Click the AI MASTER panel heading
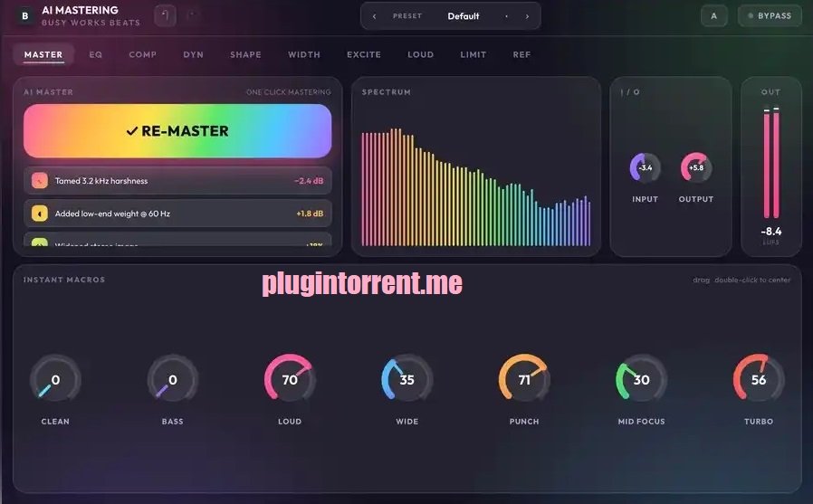The image size is (813, 504). [x=48, y=92]
